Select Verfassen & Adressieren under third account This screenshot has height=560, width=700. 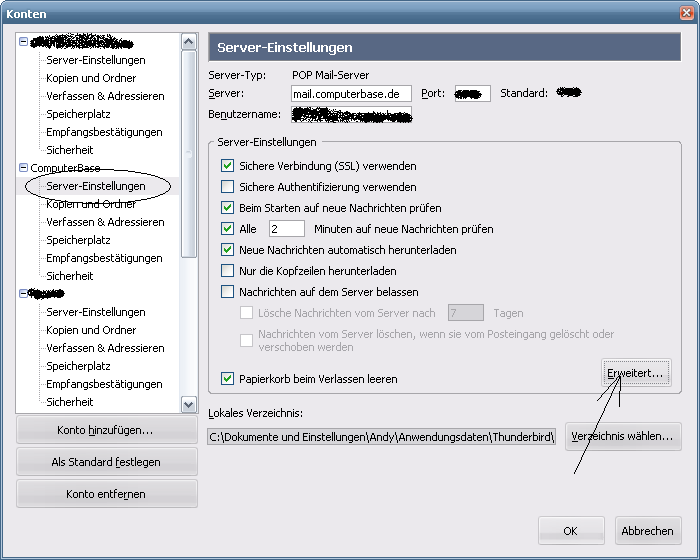tap(105, 348)
